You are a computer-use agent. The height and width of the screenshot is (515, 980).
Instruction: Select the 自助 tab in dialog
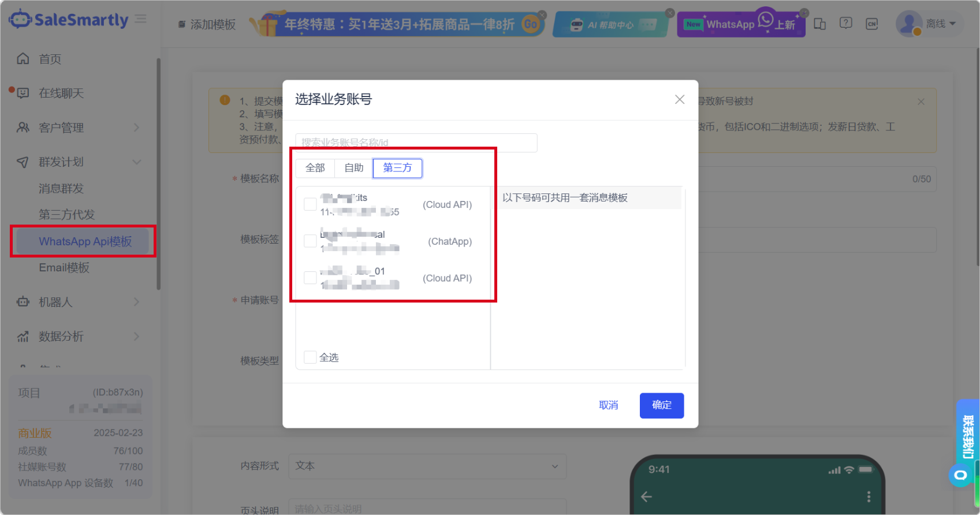[x=354, y=168]
